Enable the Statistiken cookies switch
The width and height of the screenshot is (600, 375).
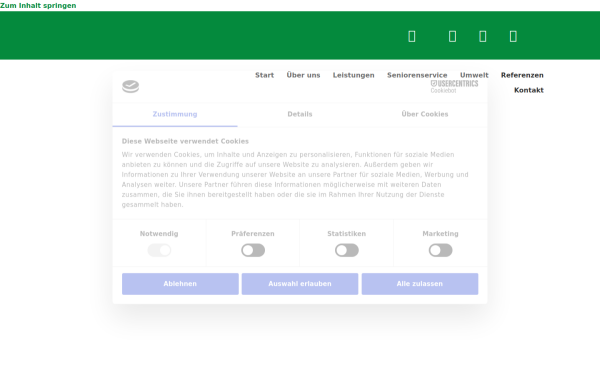[x=347, y=251]
